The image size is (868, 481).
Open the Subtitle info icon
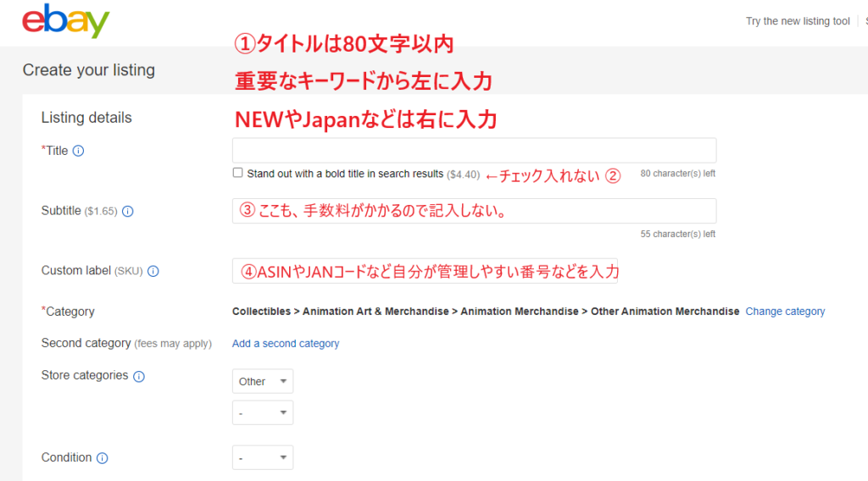(x=128, y=211)
